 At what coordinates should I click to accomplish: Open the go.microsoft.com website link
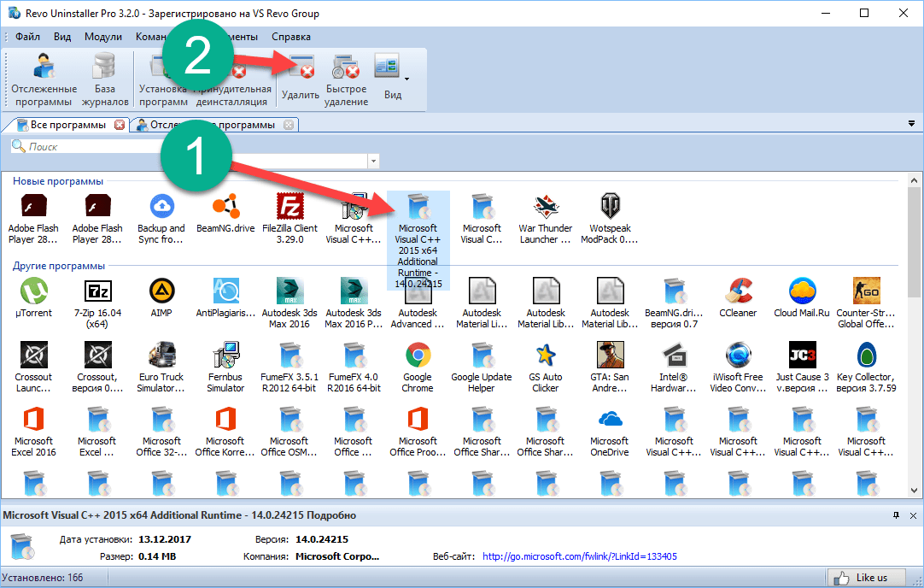[x=579, y=556]
